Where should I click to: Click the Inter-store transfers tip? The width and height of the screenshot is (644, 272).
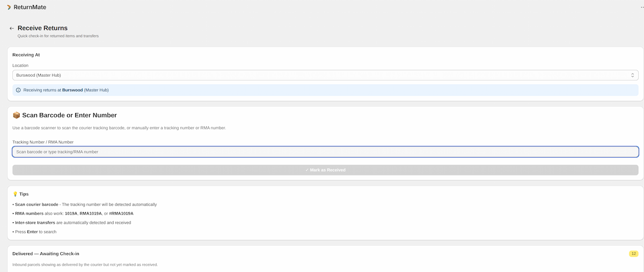(72, 223)
